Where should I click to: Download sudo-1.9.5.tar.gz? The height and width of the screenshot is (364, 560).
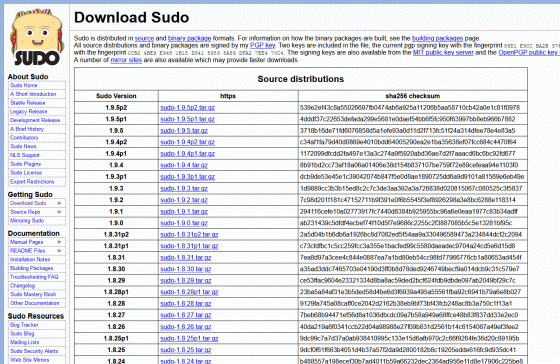click(x=184, y=131)
